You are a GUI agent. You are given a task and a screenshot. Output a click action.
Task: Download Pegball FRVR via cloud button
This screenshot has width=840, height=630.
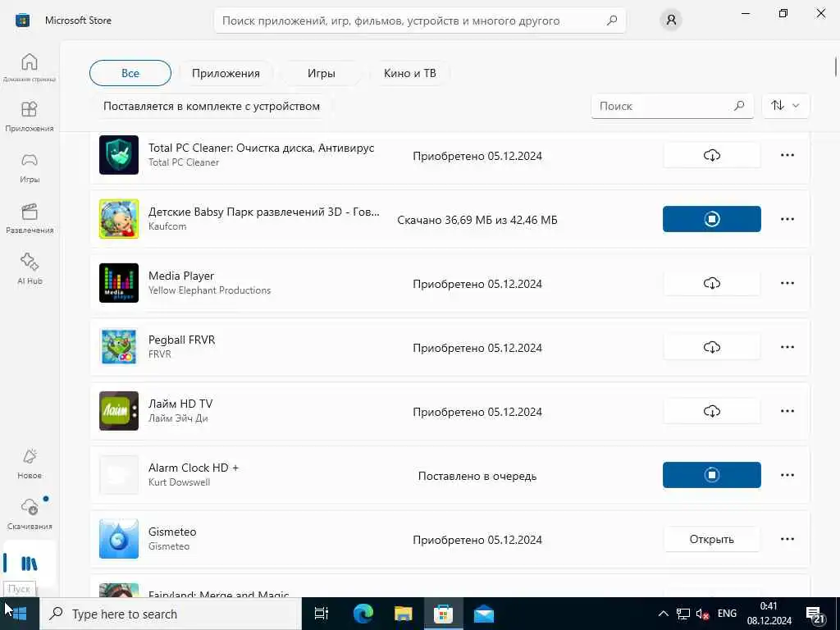(711, 347)
